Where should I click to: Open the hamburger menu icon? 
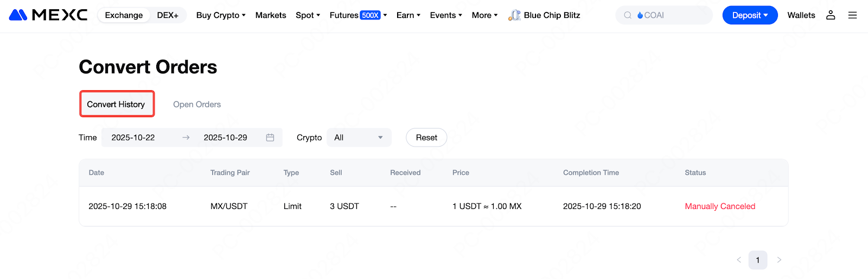pyautogui.click(x=852, y=15)
